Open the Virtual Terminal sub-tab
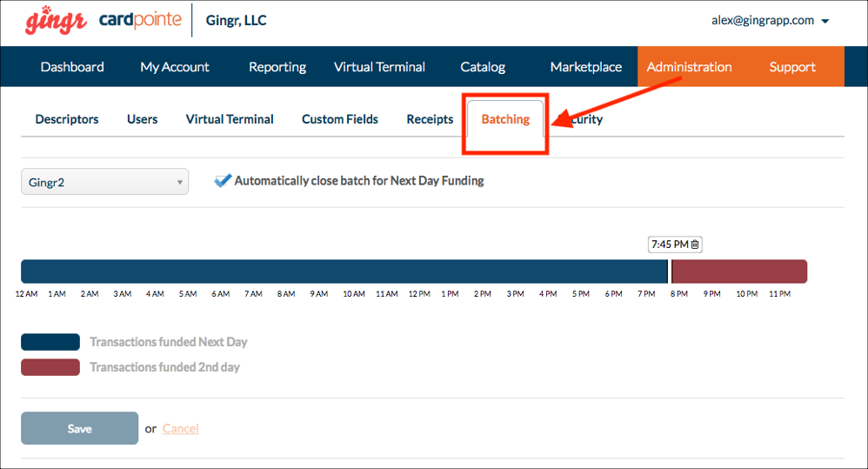Screen dimensions: 868x469 coord(230,119)
